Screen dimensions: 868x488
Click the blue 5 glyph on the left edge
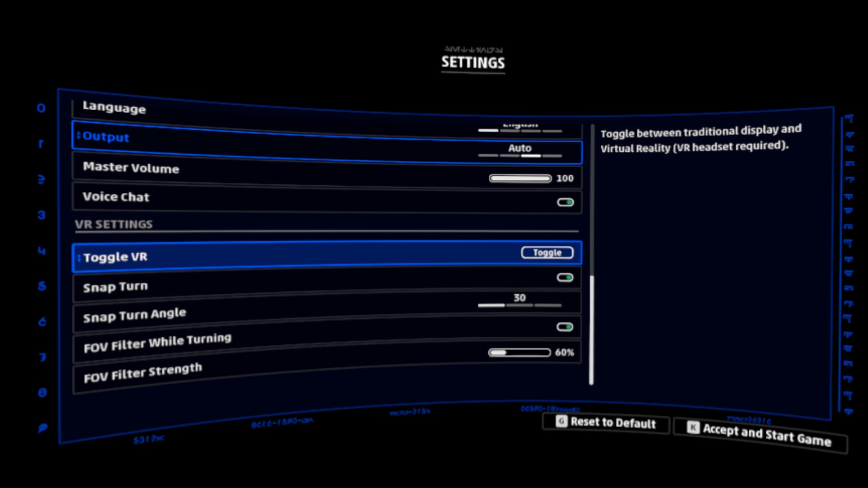click(42, 286)
